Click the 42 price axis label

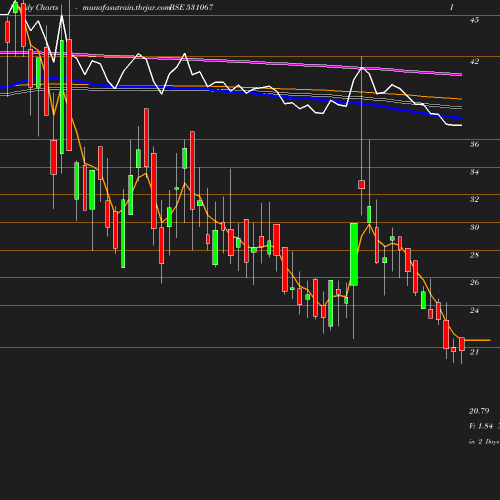(x=474, y=61)
